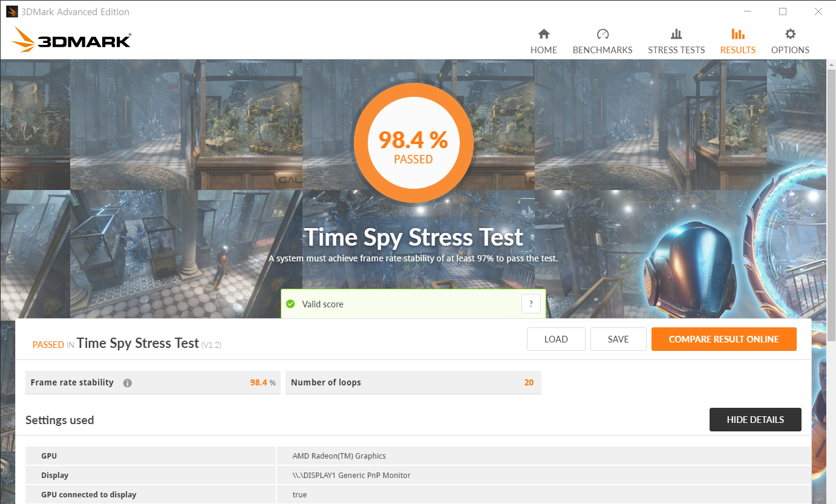Load a saved result with the LOAD button
This screenshot has width=836, height=504.
point(556,339)
